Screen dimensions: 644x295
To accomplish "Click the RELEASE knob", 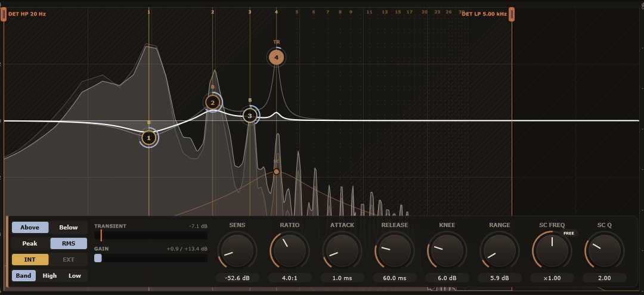I will pos(395,251).
